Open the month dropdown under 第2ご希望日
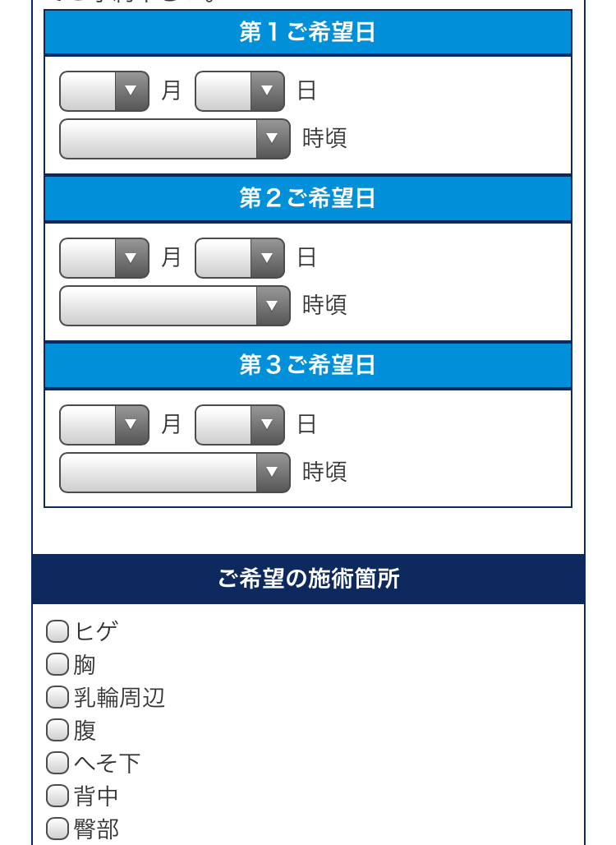The height and width of the screenshot is (845, 616). pos(103,257)
